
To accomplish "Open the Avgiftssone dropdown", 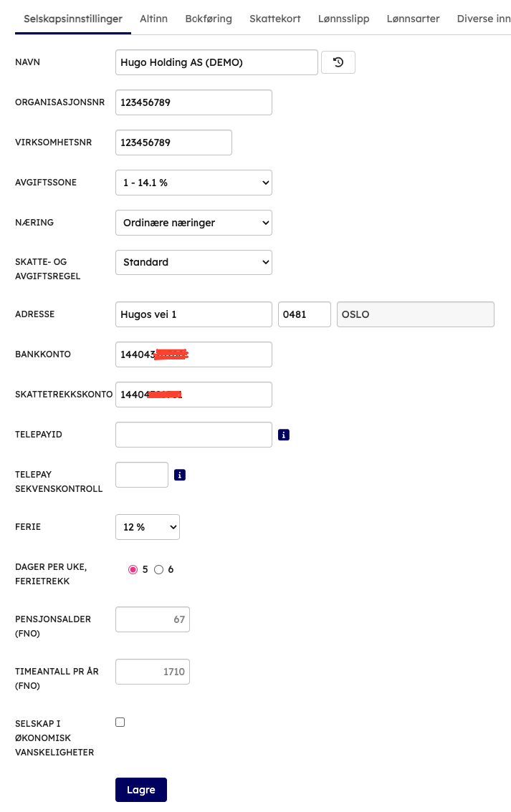I will 194,183.
